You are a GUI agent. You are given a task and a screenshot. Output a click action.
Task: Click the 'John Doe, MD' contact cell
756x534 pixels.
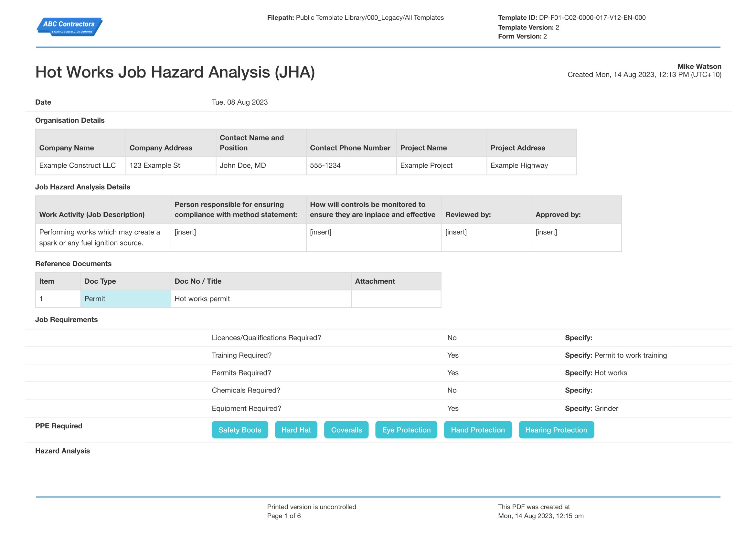pyautogui.click(x=261, y=165)
